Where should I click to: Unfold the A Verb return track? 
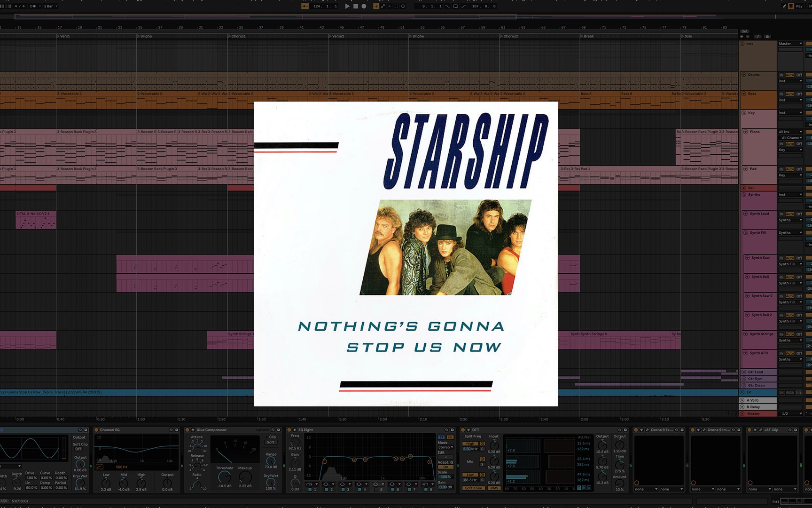742,400
